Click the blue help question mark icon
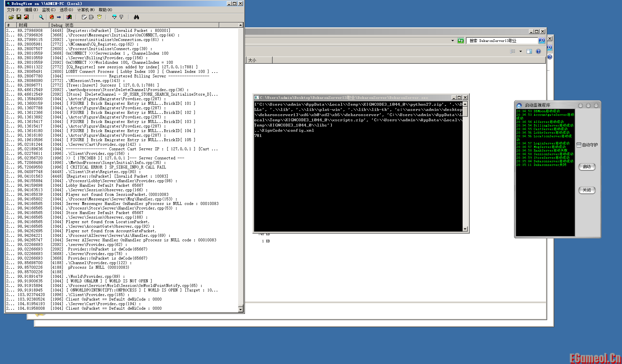This screenshot has height=364, width=622. (538, 51)
